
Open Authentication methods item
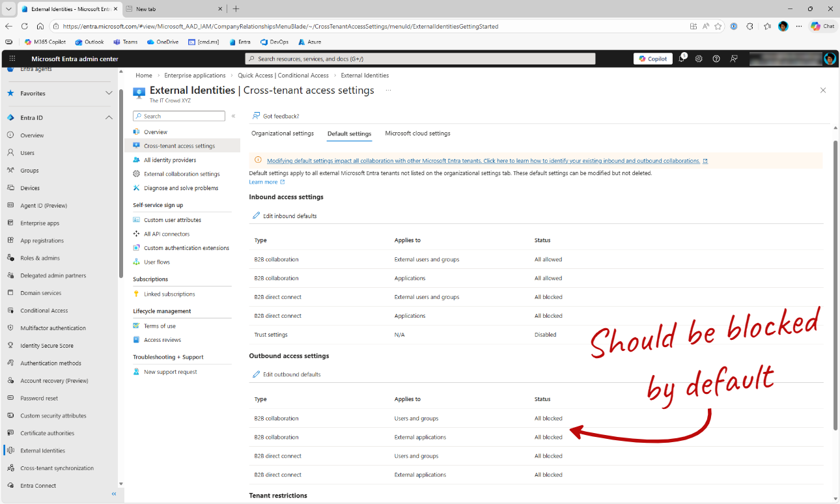point(51,363)
